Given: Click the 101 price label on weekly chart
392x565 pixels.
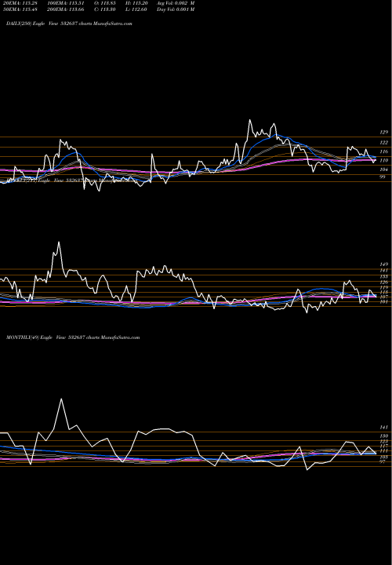Looking at the screenshot, I should (x=383, y=302).
